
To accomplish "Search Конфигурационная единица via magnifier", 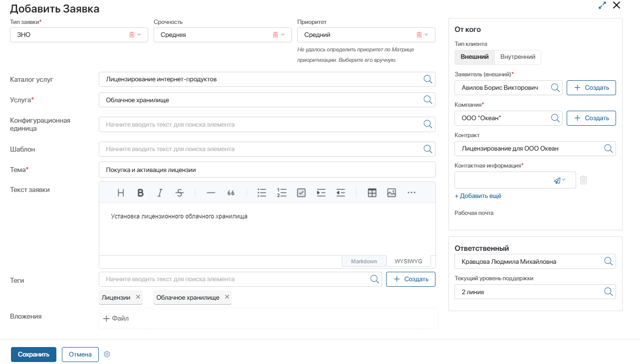I will tap(428, 124).
